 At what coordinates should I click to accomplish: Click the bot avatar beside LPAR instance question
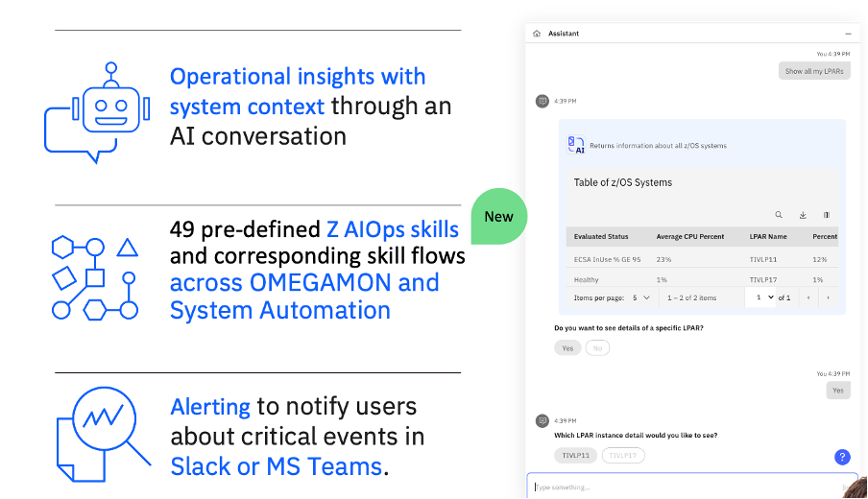click(x=542, y=421)
